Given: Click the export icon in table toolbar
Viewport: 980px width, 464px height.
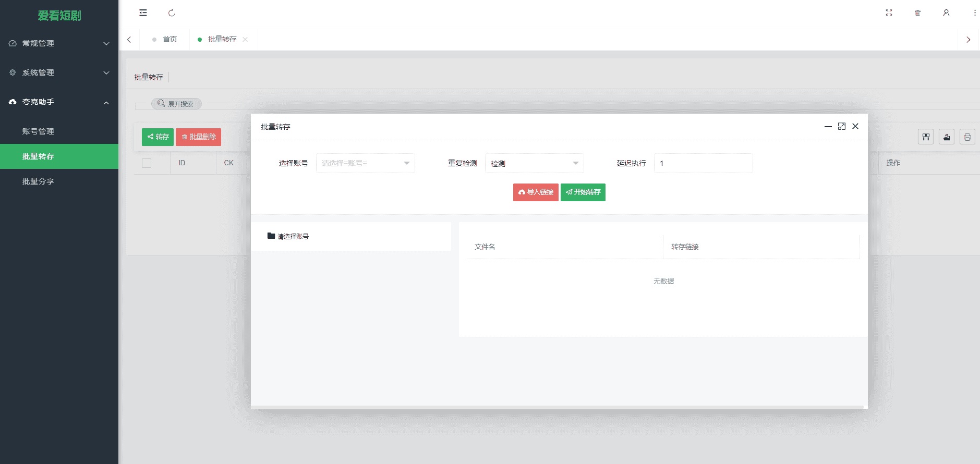Looking at the screenshot, I should (x=947, y=137).
